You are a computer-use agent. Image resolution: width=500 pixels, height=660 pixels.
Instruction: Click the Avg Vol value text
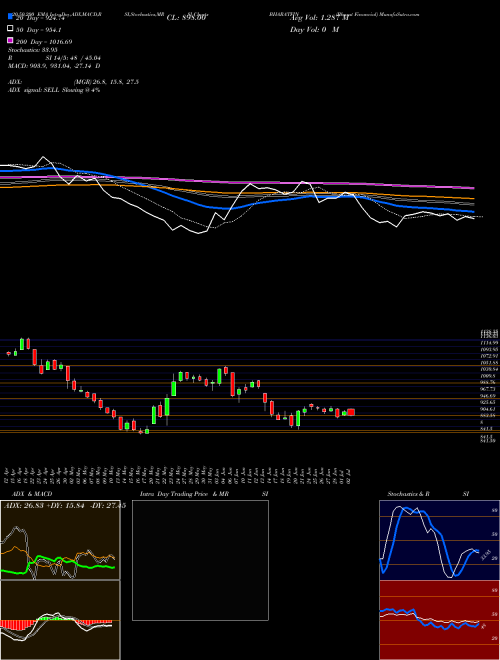point(319,18)
